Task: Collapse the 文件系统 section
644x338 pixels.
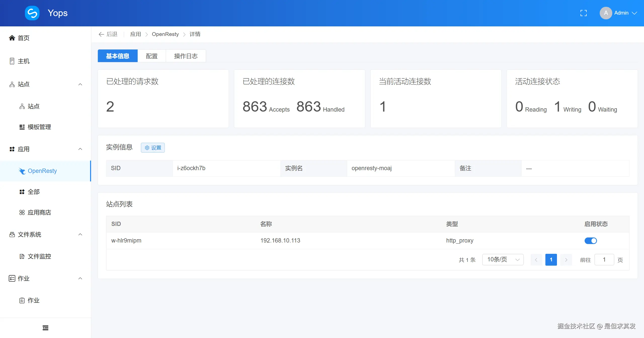Action: click(80, 234)
